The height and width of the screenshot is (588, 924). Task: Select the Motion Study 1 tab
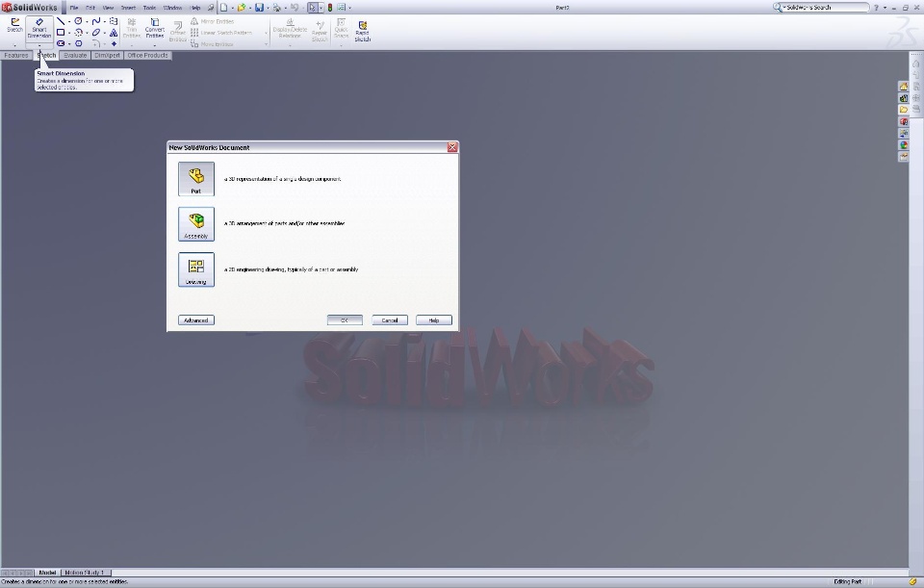pos(85,573)
